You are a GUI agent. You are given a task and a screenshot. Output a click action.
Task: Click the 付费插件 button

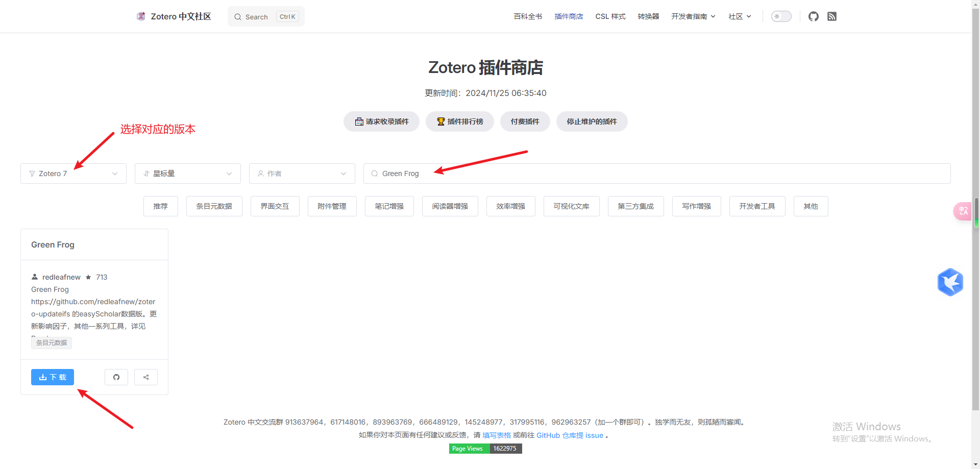coord(525,121)
